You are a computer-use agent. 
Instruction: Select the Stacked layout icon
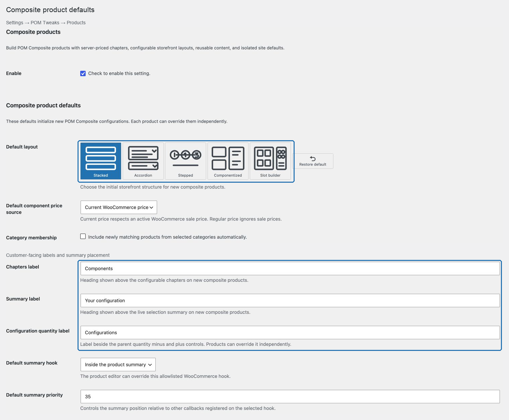coord(101,161)
